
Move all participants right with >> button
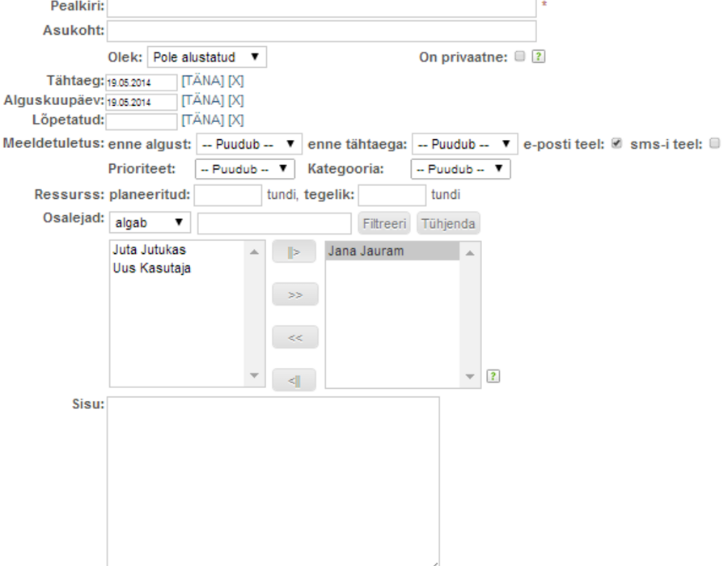pos(295,294)
